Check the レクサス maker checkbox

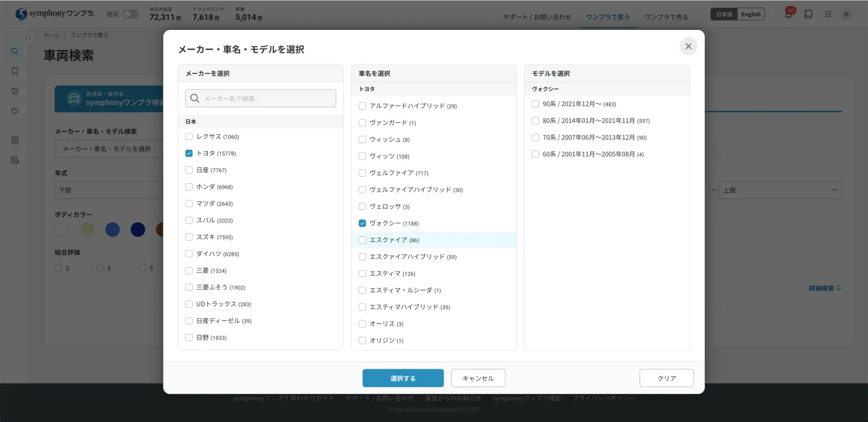coord(189,136)
